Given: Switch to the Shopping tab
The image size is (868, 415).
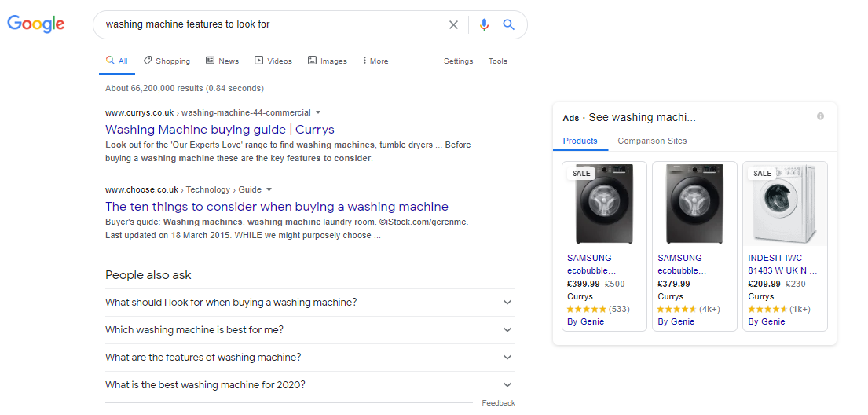Looking at the screenshot, I should pyautogui.click(x=167, y=61).
